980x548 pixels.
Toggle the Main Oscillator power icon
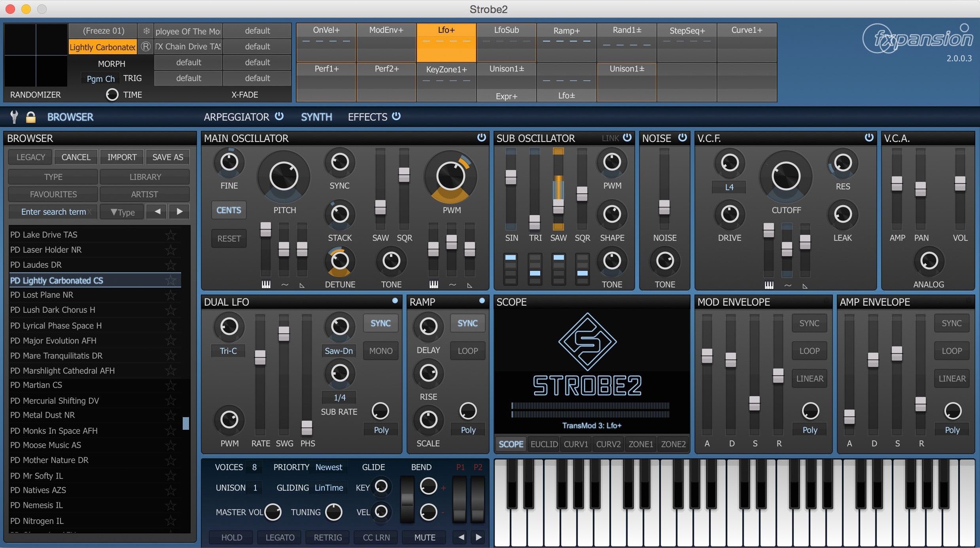[481, 138]
